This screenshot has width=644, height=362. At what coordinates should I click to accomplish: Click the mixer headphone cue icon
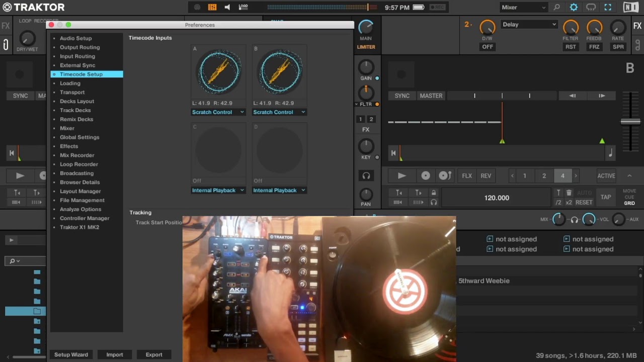[x=366, y=175]
